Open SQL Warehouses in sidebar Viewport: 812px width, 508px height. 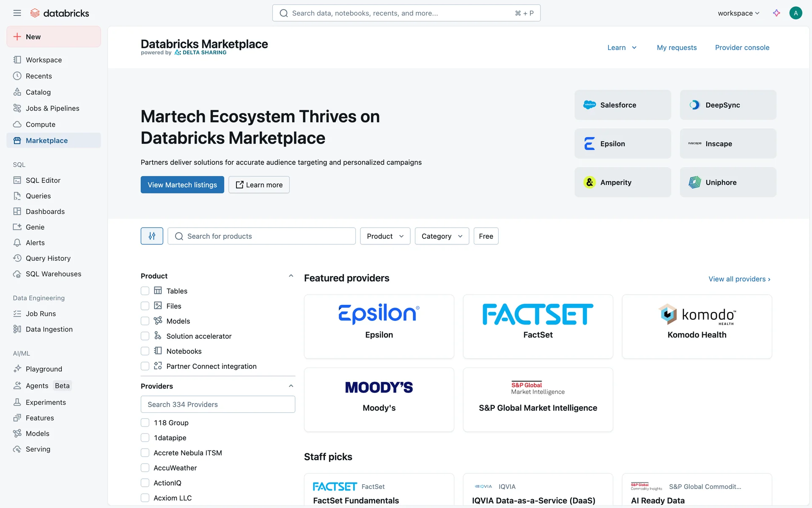[53, 274]
